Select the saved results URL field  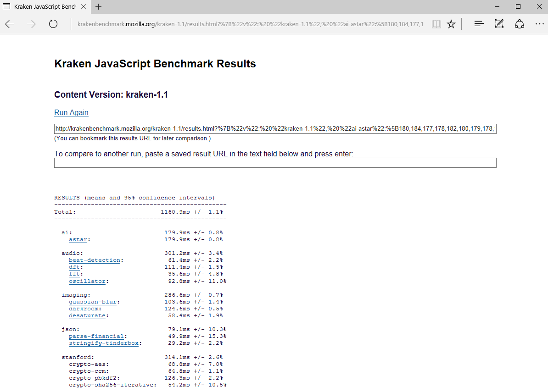275,129
